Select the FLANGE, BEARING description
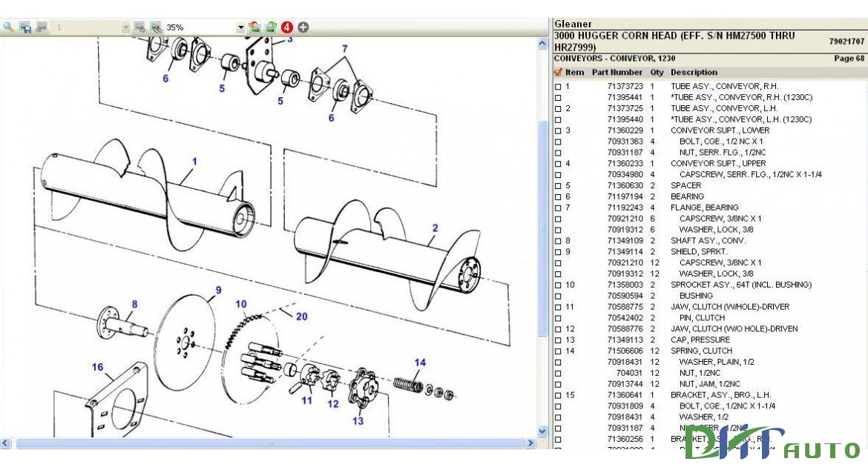This screenshot has height=467, width=868. tap(705, 208)
